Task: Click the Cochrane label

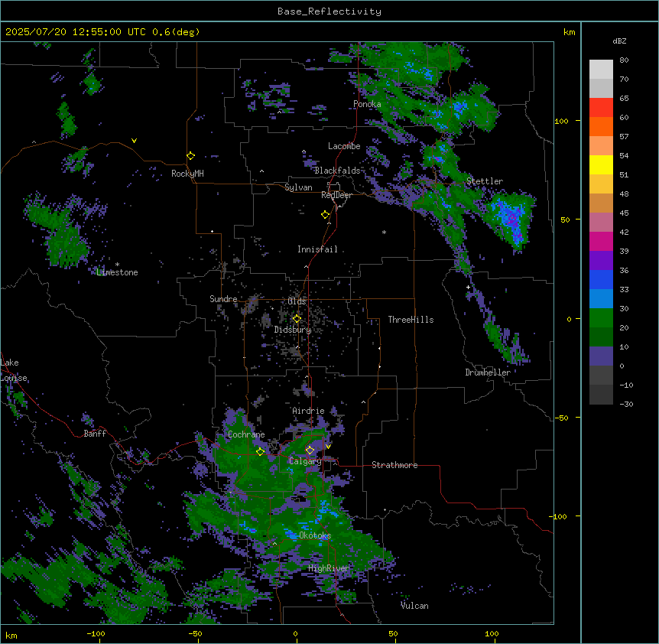Action: point(246,434)
